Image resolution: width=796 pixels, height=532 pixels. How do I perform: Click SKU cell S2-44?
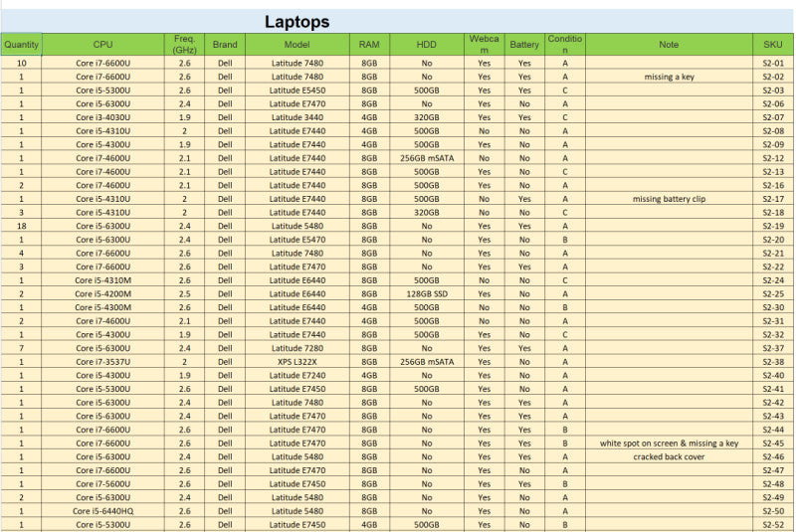pos(773,430)
